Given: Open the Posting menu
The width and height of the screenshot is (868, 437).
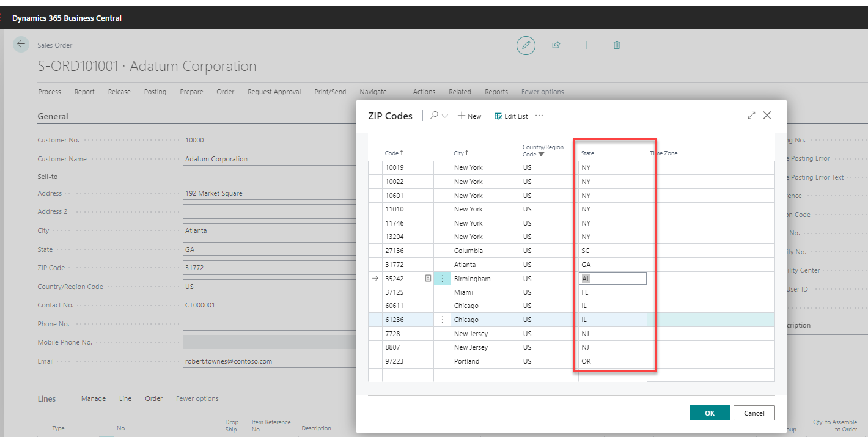Looking at the screenshot, I should (155, 92).
